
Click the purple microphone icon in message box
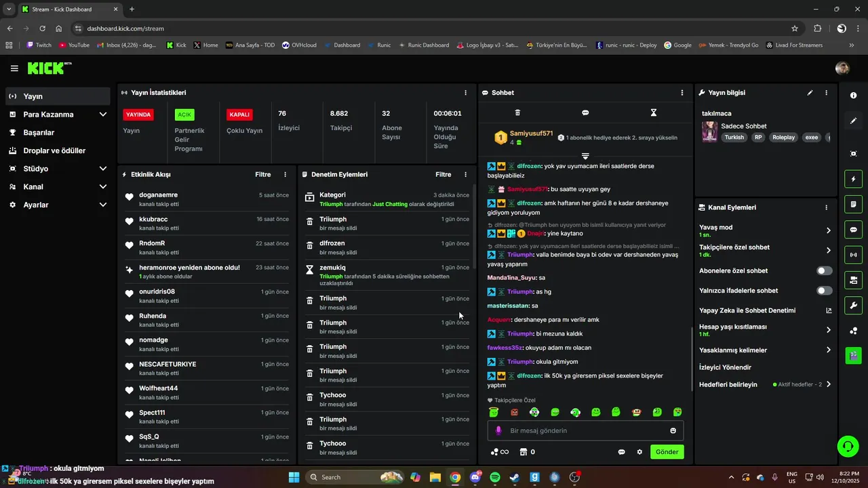point(498,430)
